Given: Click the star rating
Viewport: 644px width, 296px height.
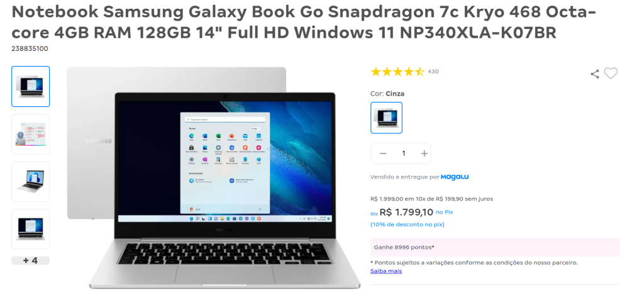Looking at the screenshot, I should click(397, 72).
